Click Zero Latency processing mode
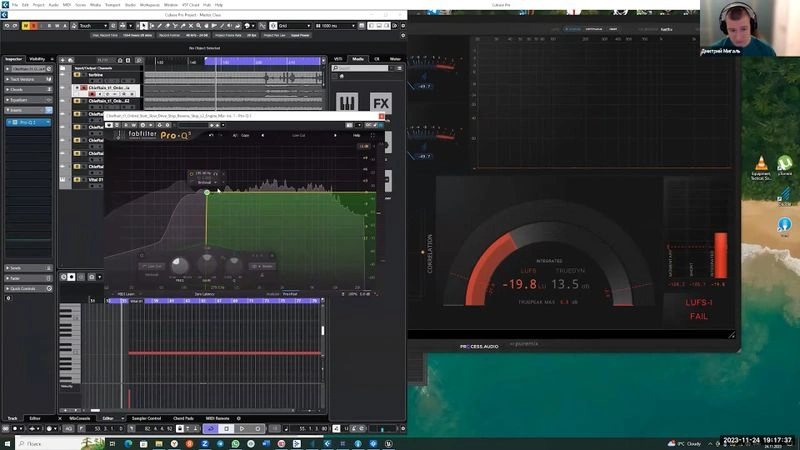 (204, 294)
